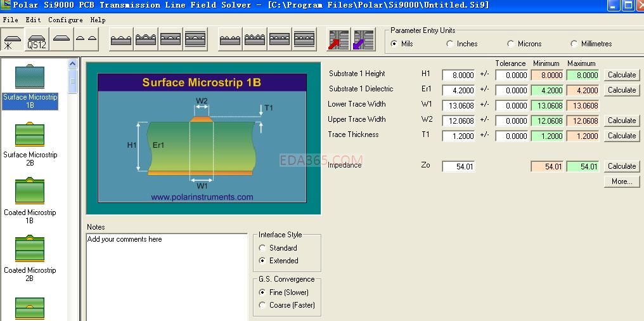
Task: Click the W1 Minimum cell 13.0608
Action: pos(547,106)
